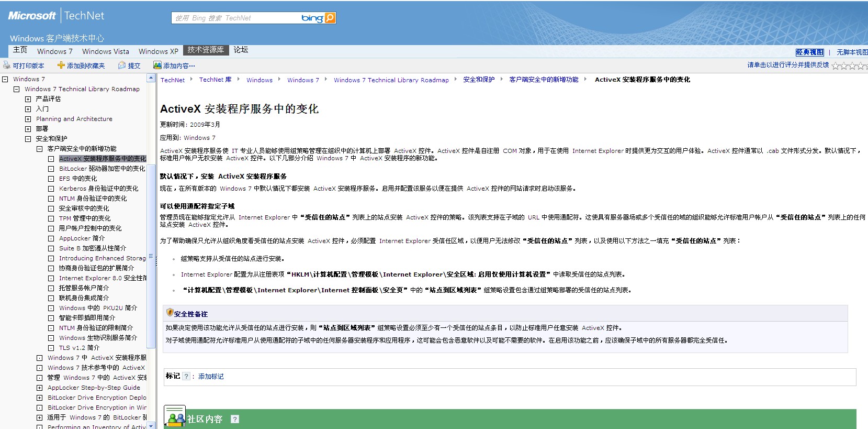Open Suite B 加密遵从性简介 tree item
This screenshot has width=868, height=429.
coord(93,248)
